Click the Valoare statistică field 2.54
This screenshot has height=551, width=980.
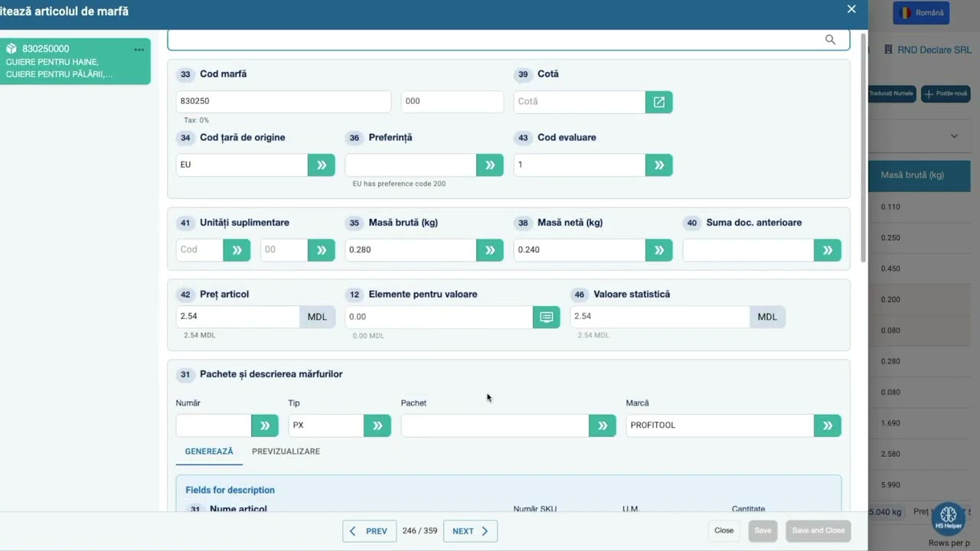(x=660, y=317)
